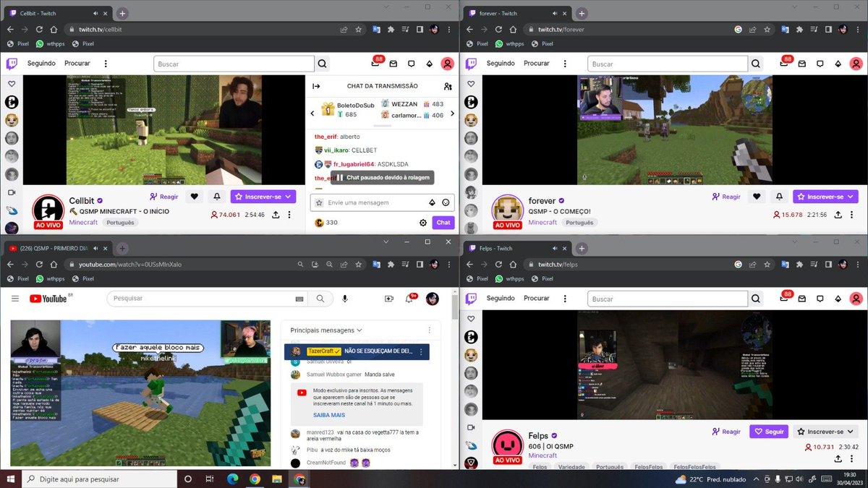Bookmark twitch.tv/forever with address bar star
868x488 pixels.
tap(767, 30)
